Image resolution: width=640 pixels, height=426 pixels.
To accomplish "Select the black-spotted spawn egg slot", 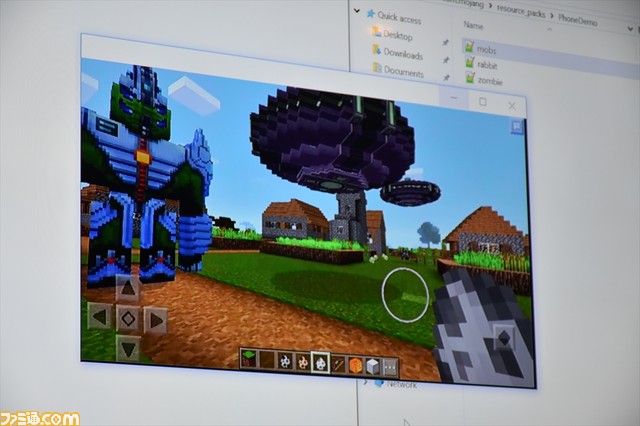I will coord(284,361).
